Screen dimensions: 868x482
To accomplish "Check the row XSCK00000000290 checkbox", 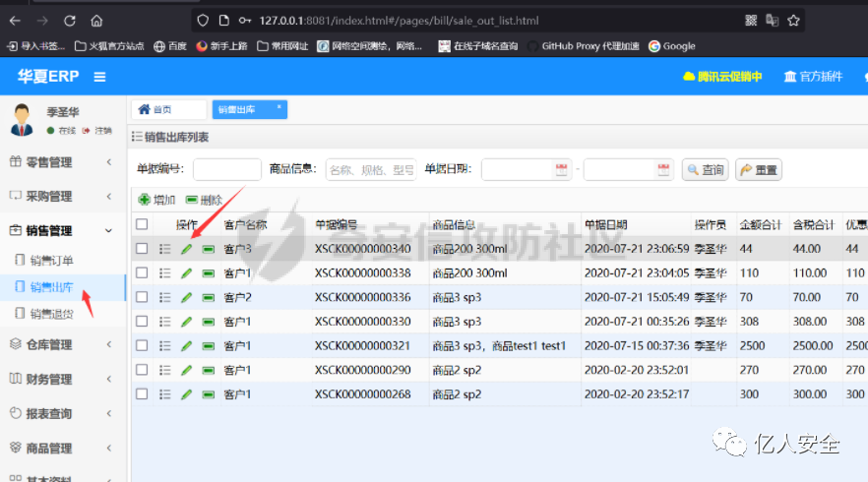I will coord(142,370).
